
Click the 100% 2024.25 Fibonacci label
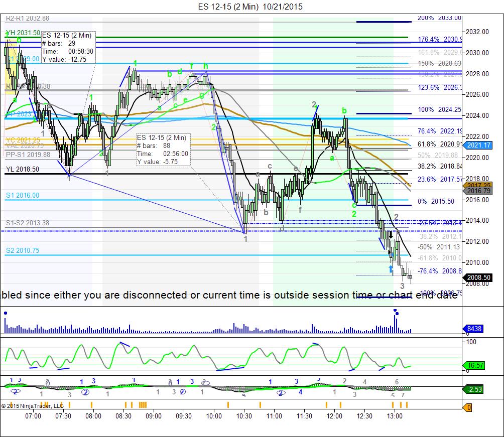click(x=439, y=109)
